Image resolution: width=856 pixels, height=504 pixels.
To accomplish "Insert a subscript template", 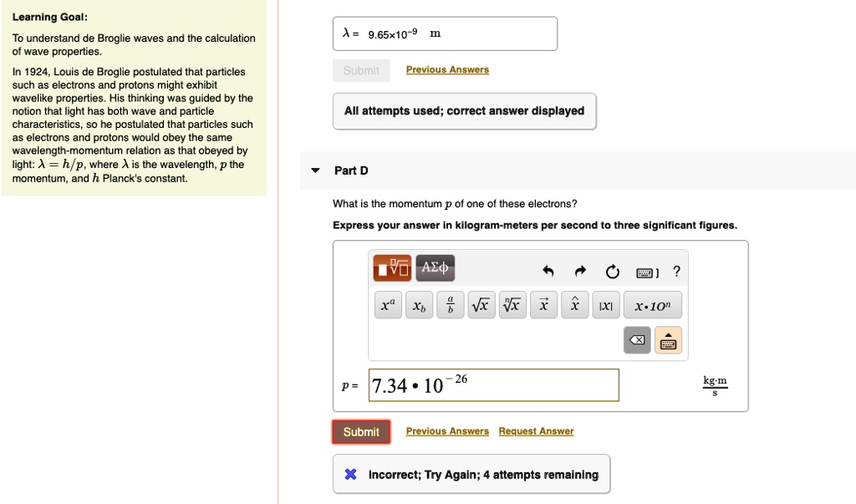I will (x=420, y=307).
